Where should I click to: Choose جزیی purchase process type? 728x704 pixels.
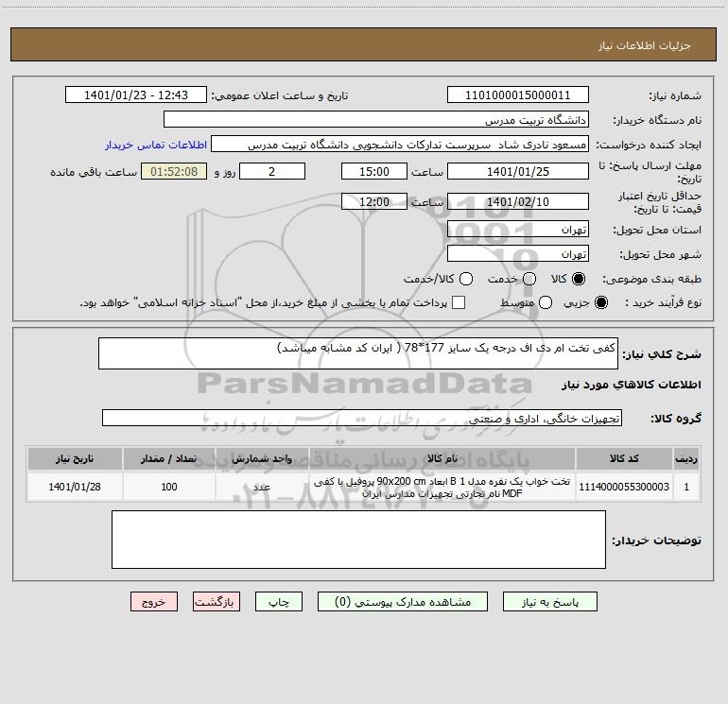point(601,302)
